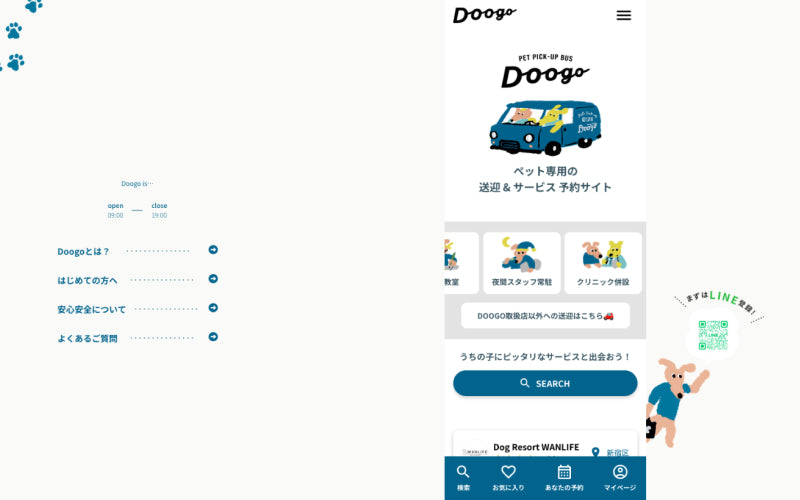The image size is (800, 500).
Task: Select the 夜間スタッフ常駐 service card
Action: coord(522,263)
